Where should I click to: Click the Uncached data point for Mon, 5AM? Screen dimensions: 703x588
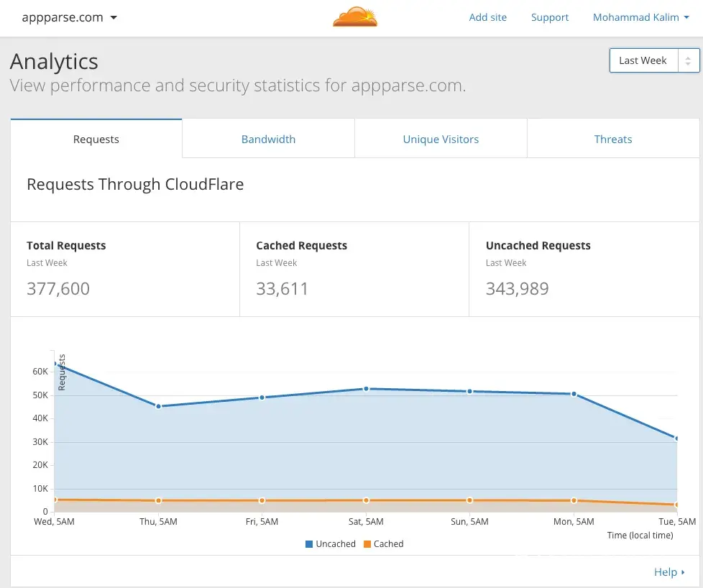(574, 394)
